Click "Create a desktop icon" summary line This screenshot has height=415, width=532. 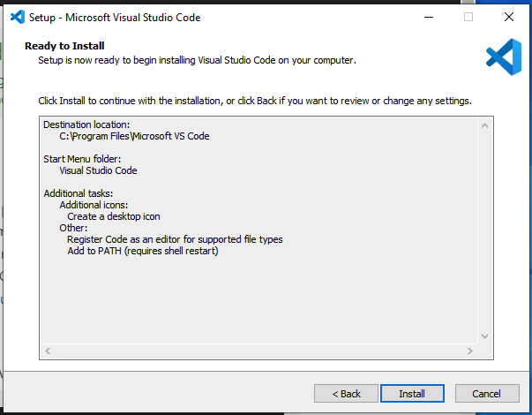click(x=114, y=216)
